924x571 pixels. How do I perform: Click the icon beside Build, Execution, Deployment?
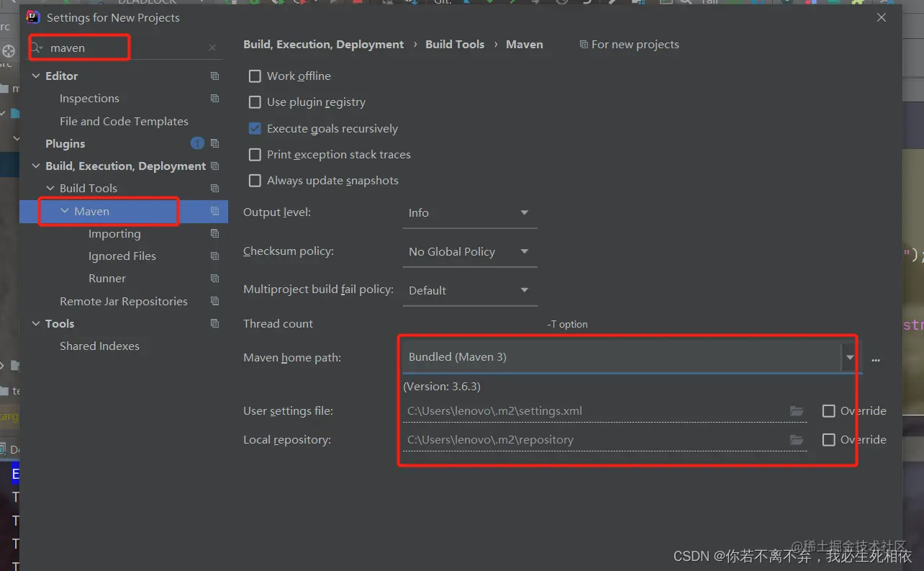pos(214,166)
